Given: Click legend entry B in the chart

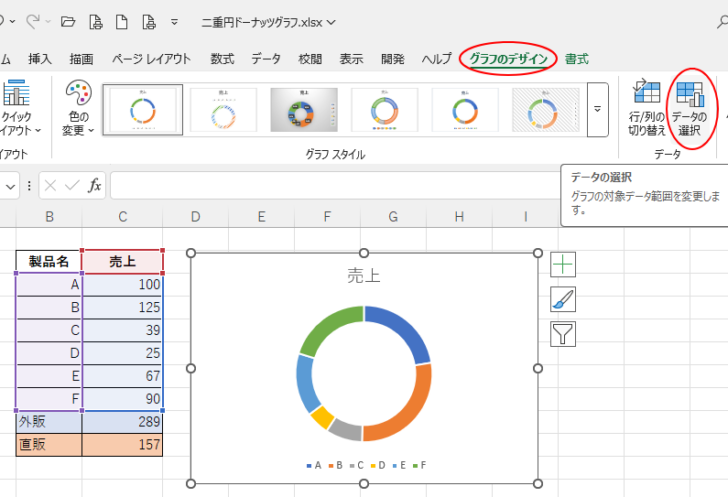Looking at the screenshot, I should [336, 465].
